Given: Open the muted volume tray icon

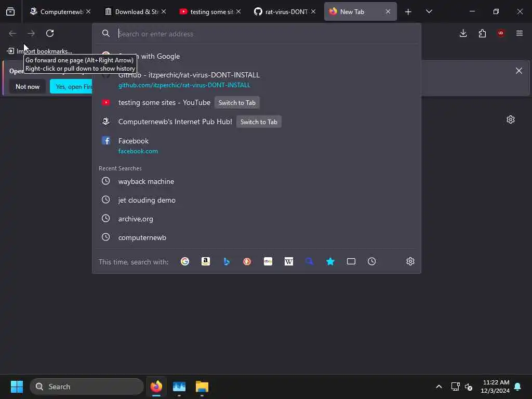Looking at the screenshot, I should pyautogui.click(x=469, y=387).
